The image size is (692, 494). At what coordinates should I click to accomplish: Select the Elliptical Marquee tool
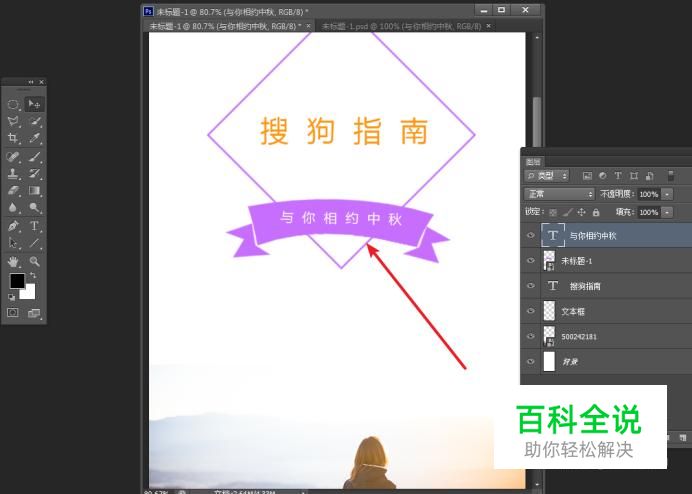point(13,104)
